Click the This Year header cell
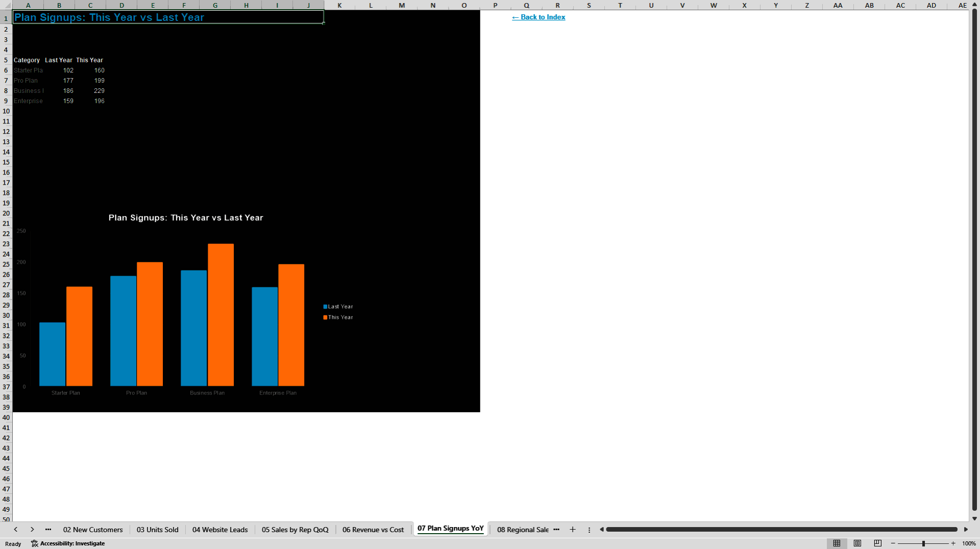 point(90,60)
